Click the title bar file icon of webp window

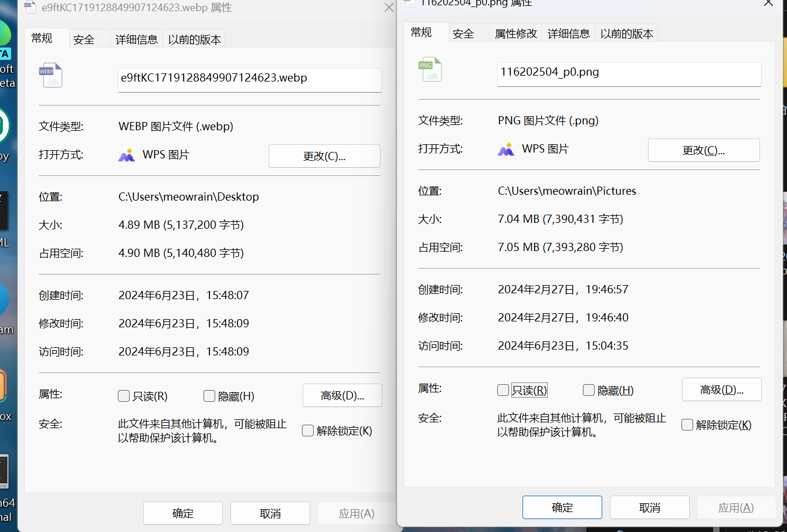tap(30, 8)
